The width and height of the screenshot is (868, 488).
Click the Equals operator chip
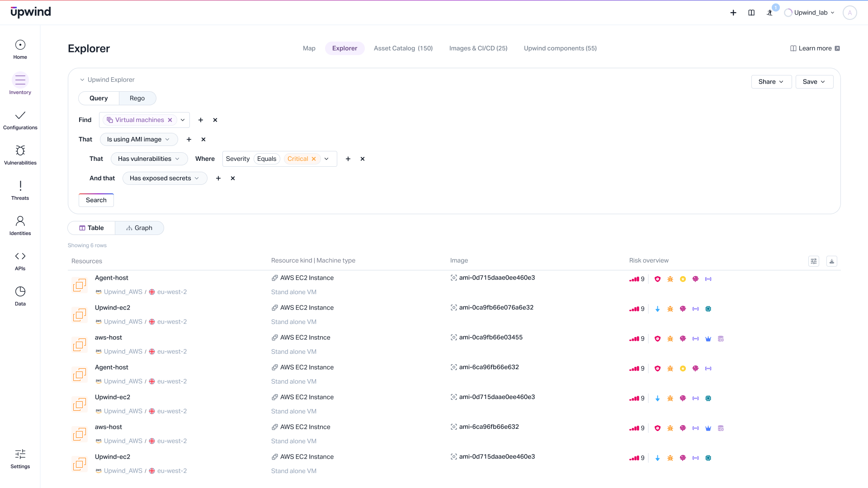(267, 159)
